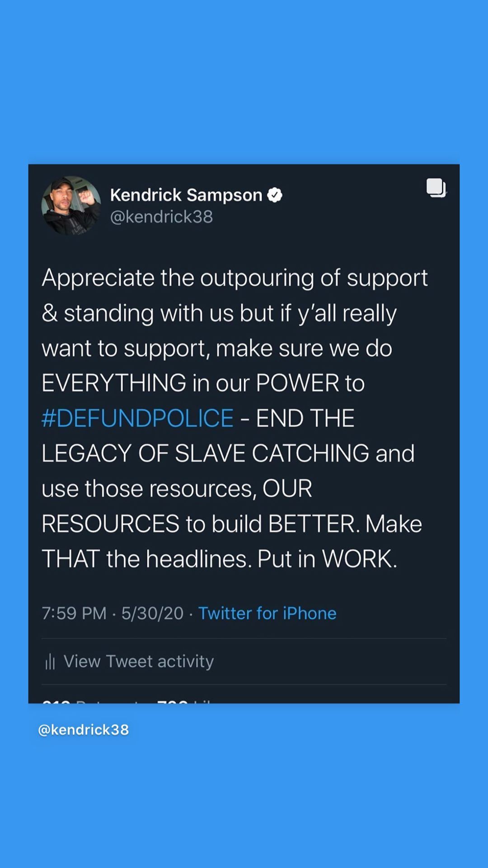Click the tweet's first line starting Appreciate
This screenshot has width=488, height=868.
(x=235, y=278)
